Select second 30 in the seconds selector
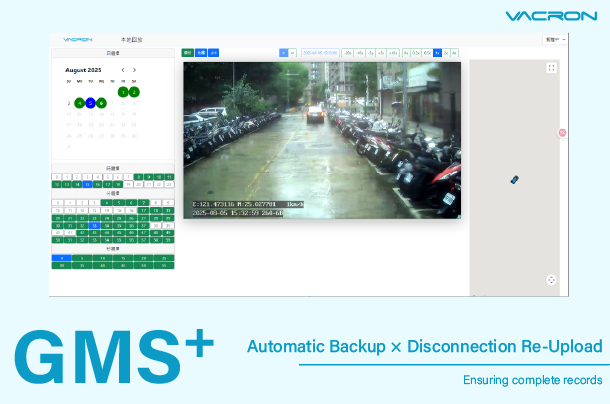Screen dimensions: 610x404 point(62,265)
